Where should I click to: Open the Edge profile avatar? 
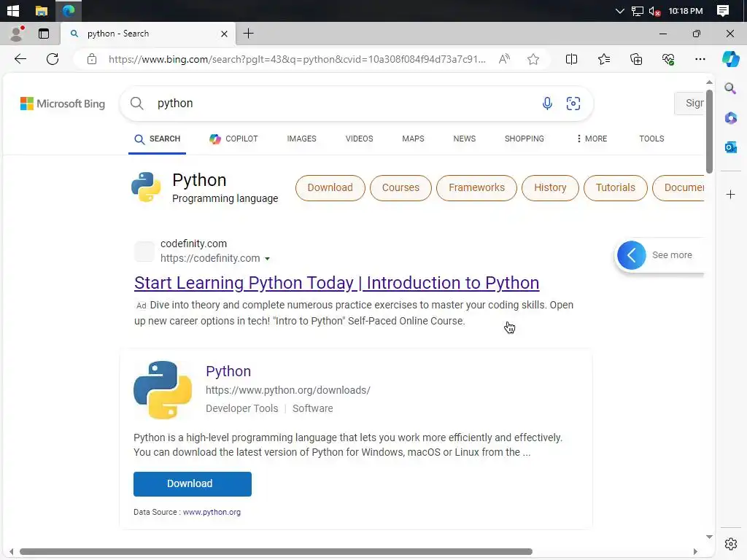[17, 34]
